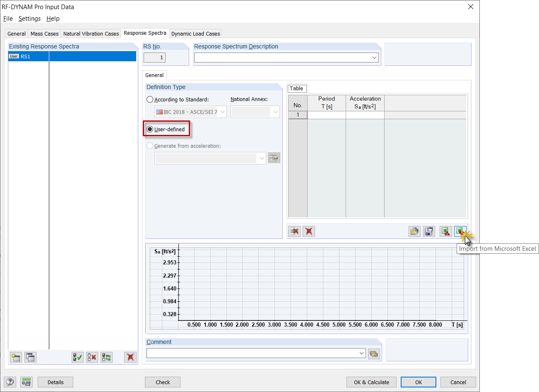This screenshot has width=539, height=392.
Task: Click the Export to Microsoft Excel icon
Action: tap(445, 231)
